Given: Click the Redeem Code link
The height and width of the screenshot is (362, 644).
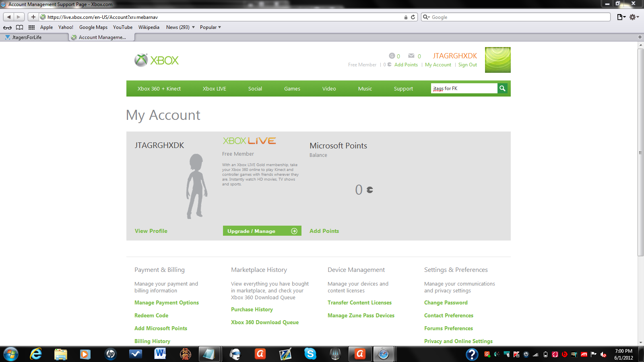Looking at the screenshot, I should pos(151,315).
